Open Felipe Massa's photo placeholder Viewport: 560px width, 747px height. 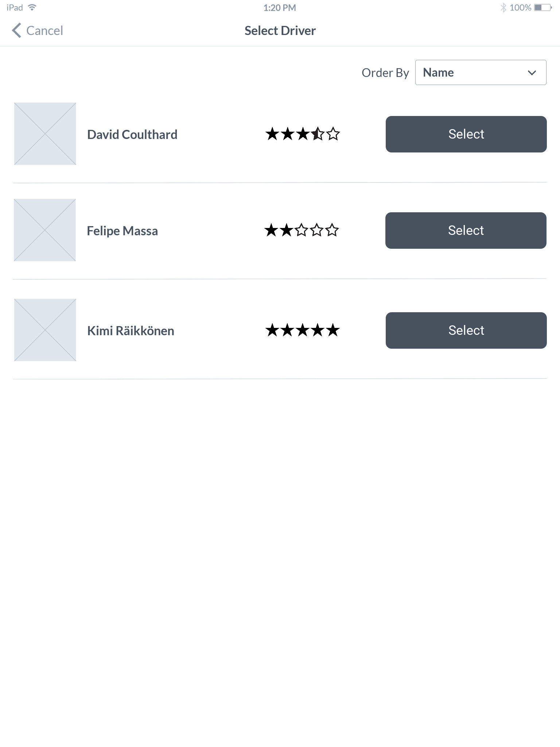[45, 230]
